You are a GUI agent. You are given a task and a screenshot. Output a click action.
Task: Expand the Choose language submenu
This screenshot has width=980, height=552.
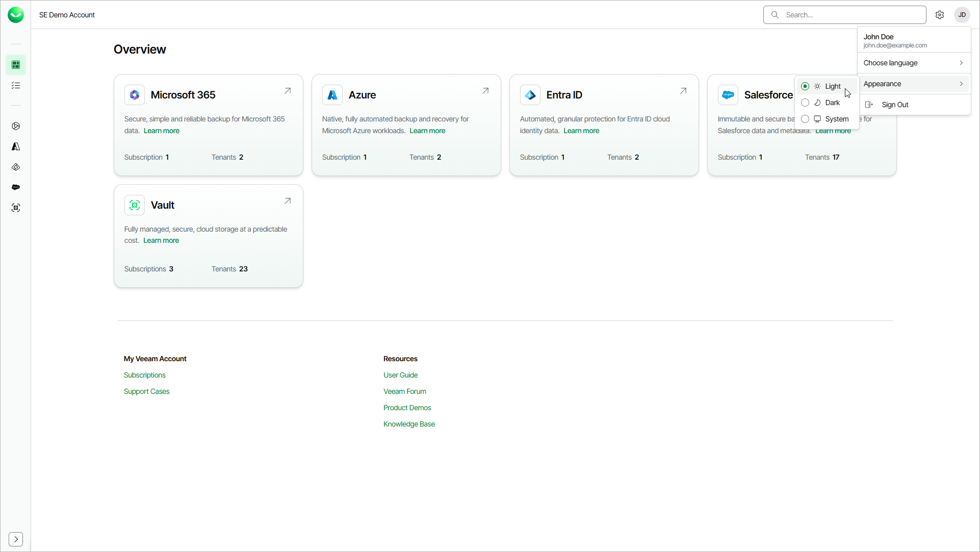pyautogui.click(x=913, y=63)
